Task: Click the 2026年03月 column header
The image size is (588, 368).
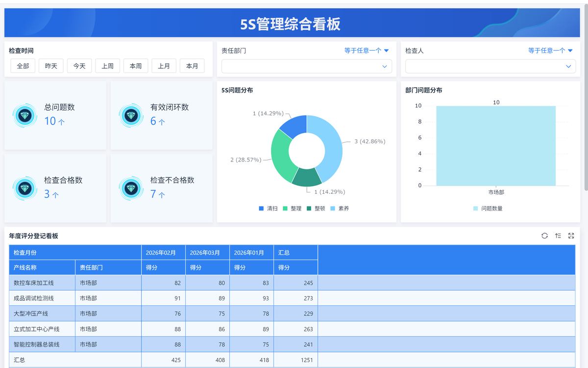Action: point(207,253)
